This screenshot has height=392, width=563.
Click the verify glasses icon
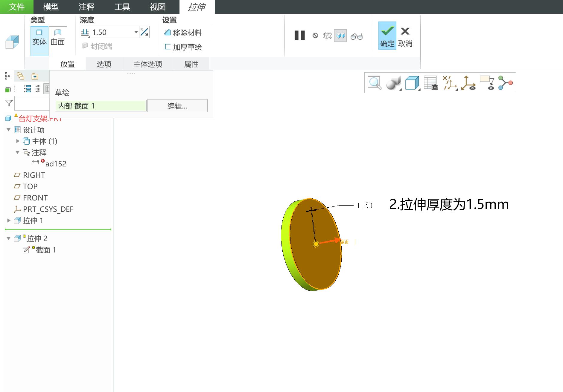[357, 36]
